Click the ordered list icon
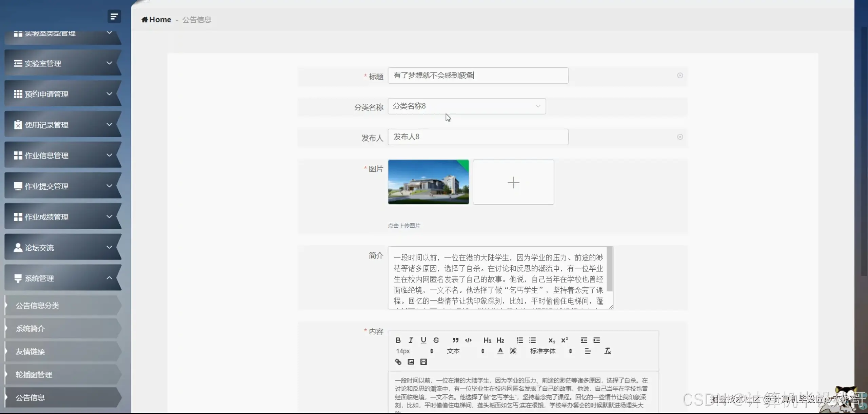The width and height of the screenshot is (868, 414). 520,340
